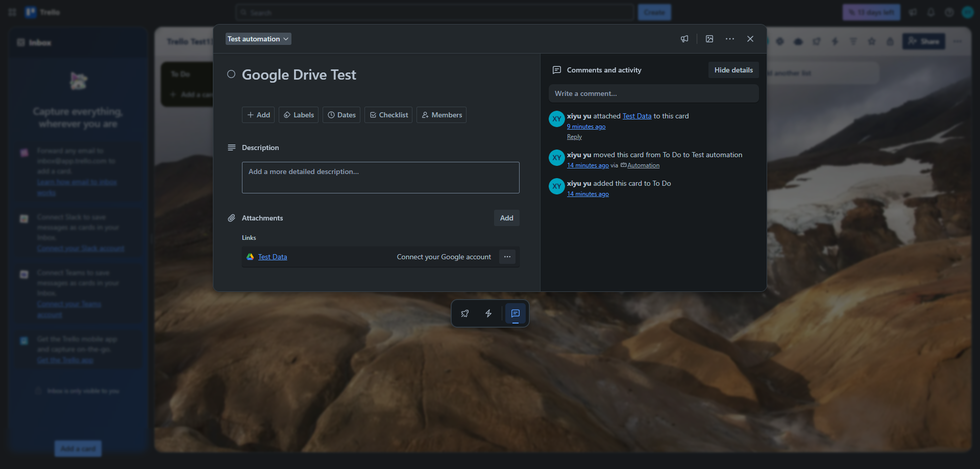Screen dimensions: 980x469
Task: Click the Comments and activity icon
Action: [557, 70]
